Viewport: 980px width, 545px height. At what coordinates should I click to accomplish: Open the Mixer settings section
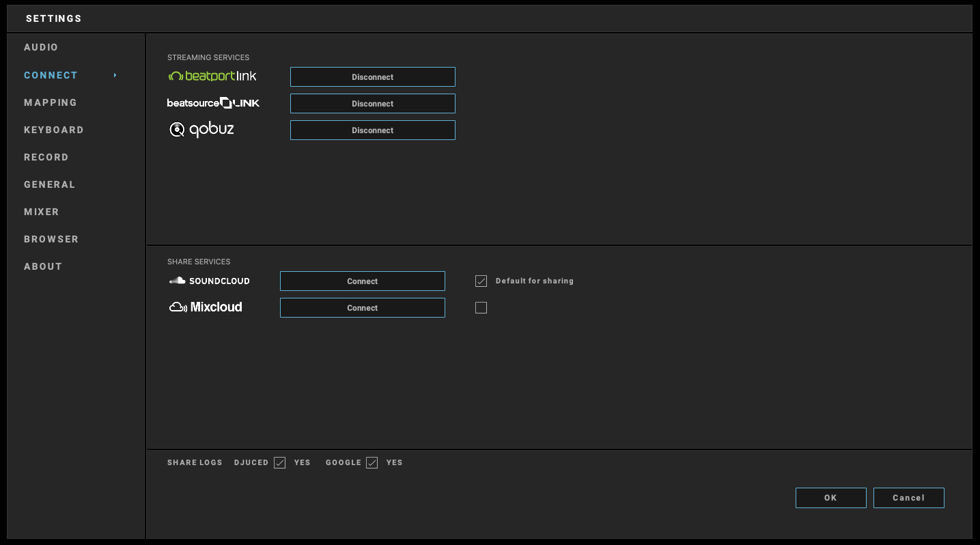pyautogui.click(x=42, y=212)
